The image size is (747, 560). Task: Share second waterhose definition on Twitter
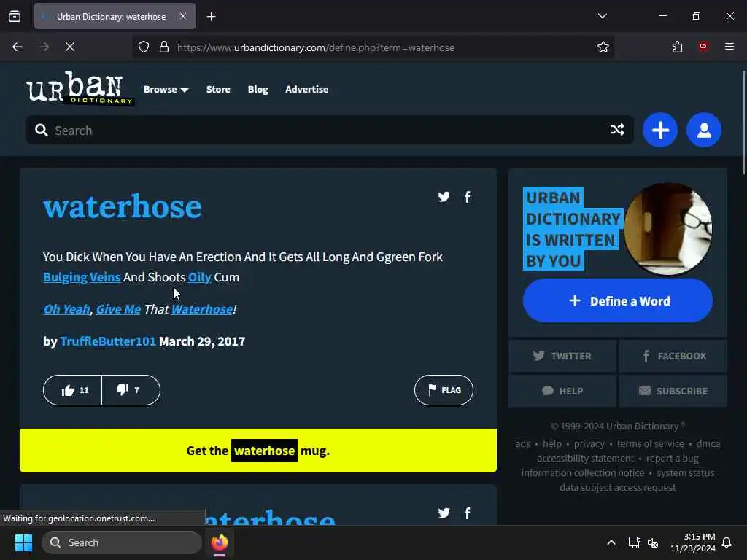pyautogui.click(x=444, y=513)
